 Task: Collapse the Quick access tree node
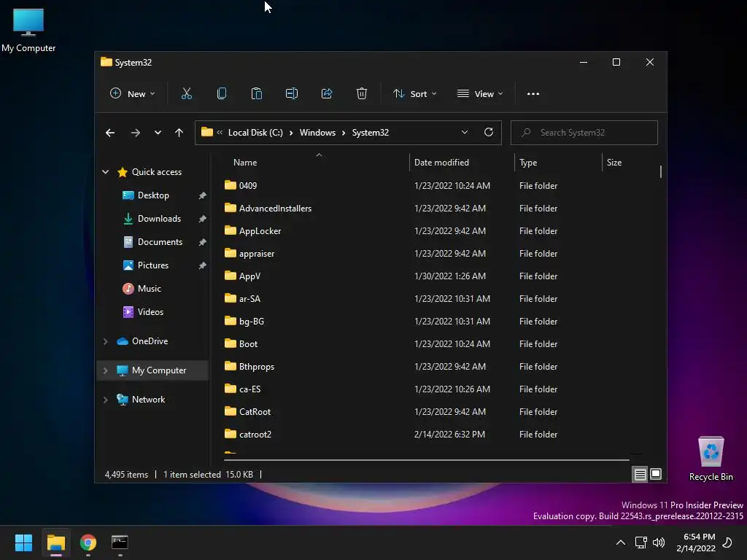click(x=105, y=172)
